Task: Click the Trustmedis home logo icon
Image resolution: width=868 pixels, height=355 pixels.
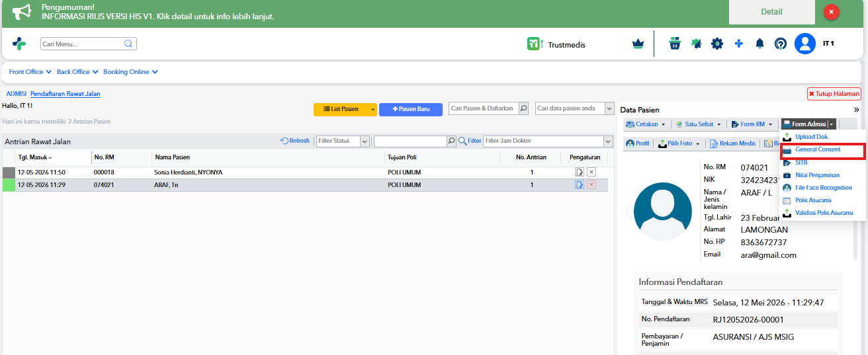Action: pos(19,44)
